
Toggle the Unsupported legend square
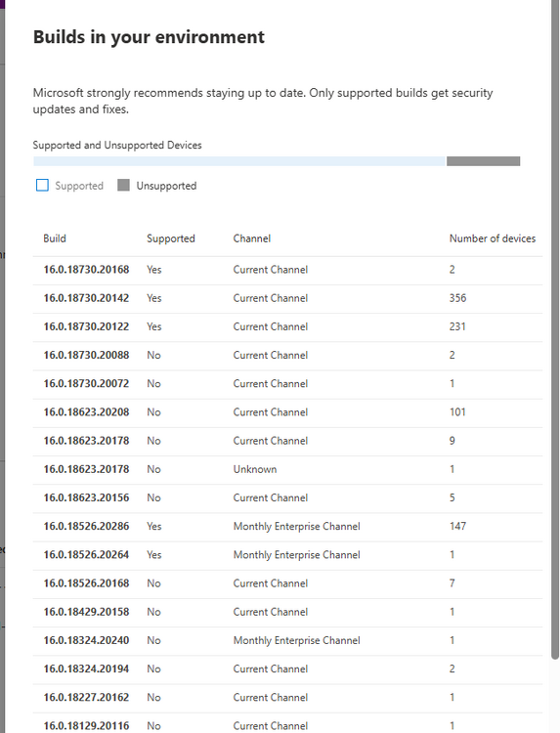tap(123, 185)
